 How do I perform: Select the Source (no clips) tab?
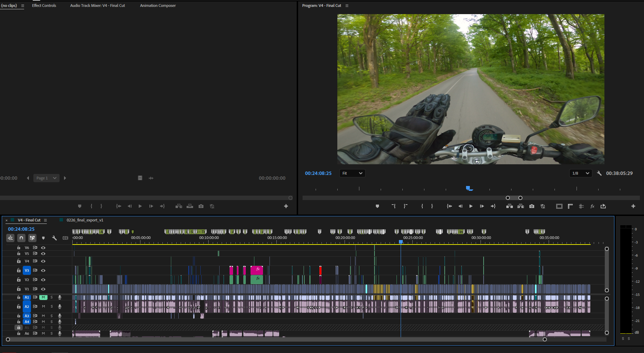point(9,6)
